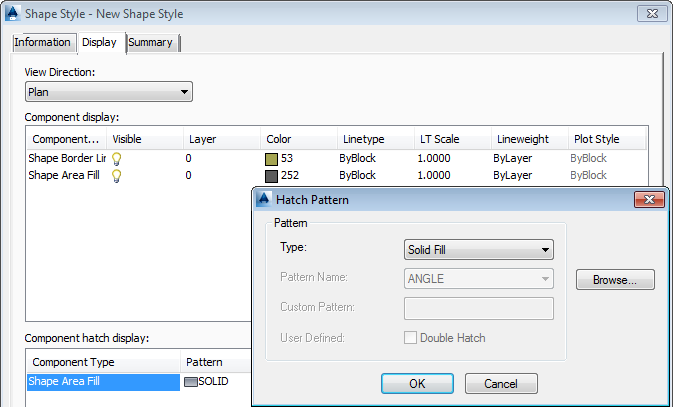The image size is (673, 407).
Task: Click the Linetype column header
Action: click(x=362, y=139)
